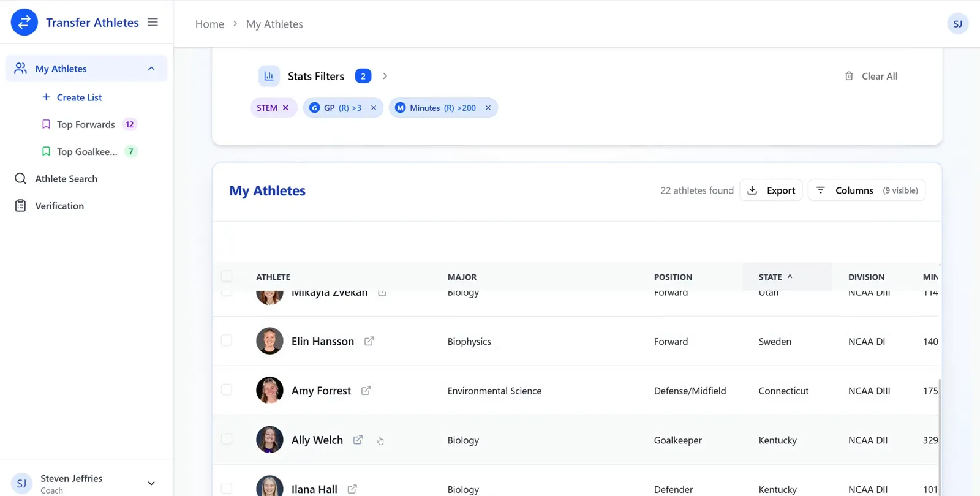Click the Top Forwards bookmark icon
The height and width of the screenshot is (496, 980).
tap(46, 124)
